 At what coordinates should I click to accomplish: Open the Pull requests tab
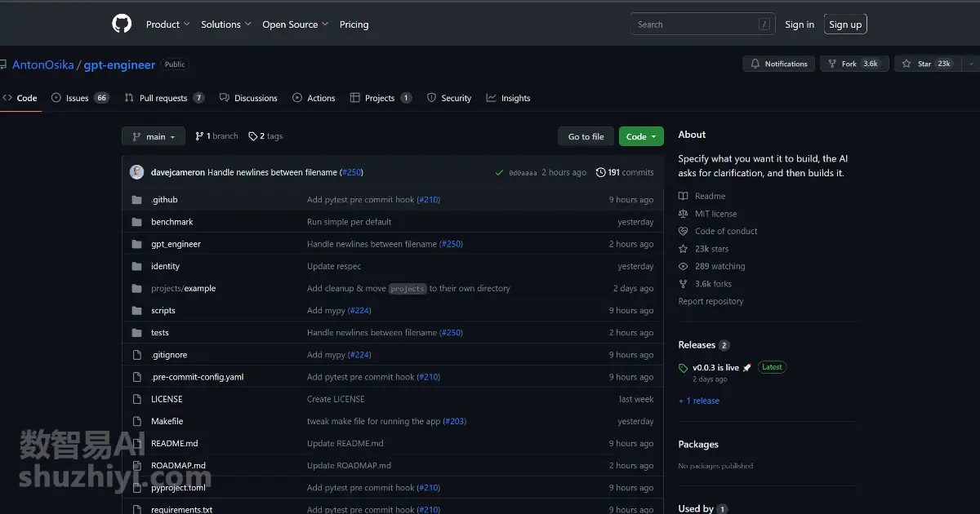tap(164, 98)
